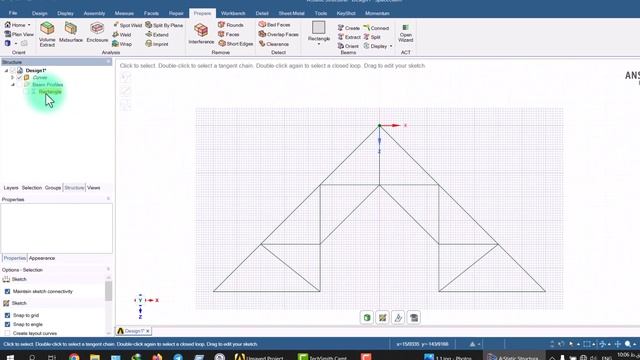Open the beam Display dropdown

tap(391, 46)
